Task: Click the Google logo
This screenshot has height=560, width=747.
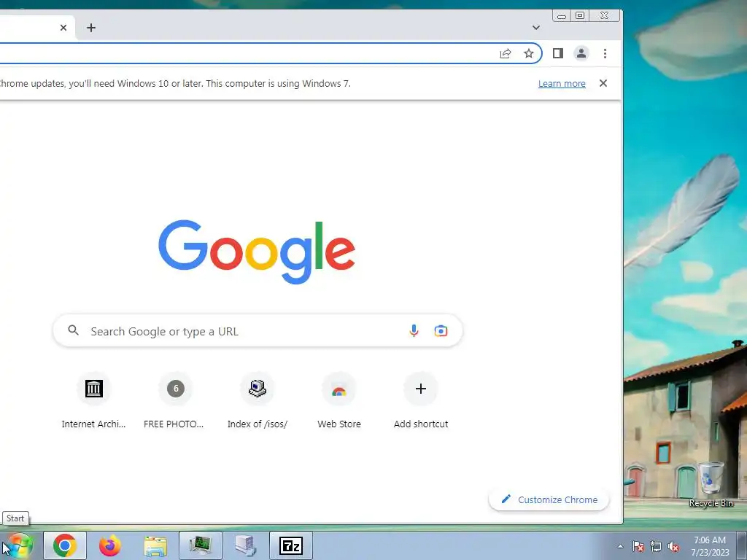Action: 257,252
